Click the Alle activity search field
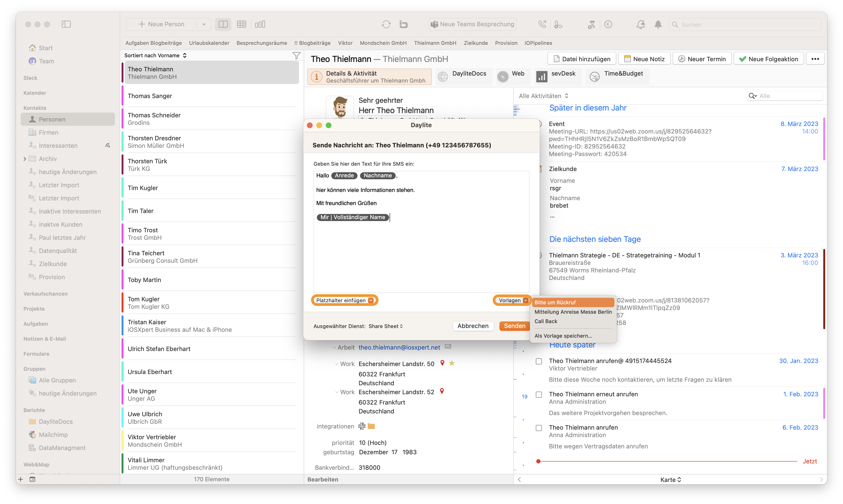843x504 pixels. coord(785,96)
